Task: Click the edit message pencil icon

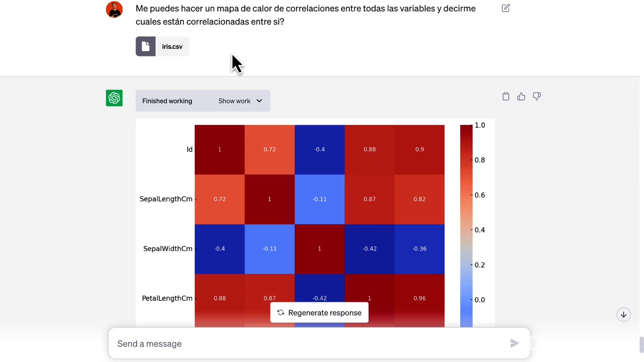Action: pos(506,8)
